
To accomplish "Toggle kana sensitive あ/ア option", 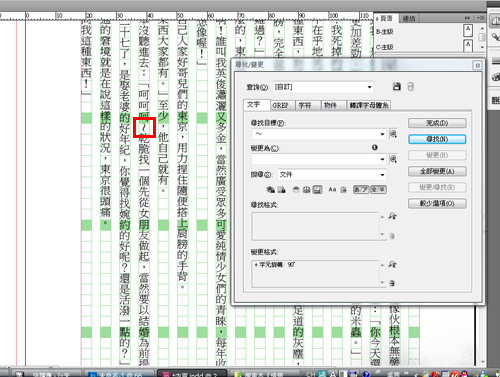I will [361, 190].
